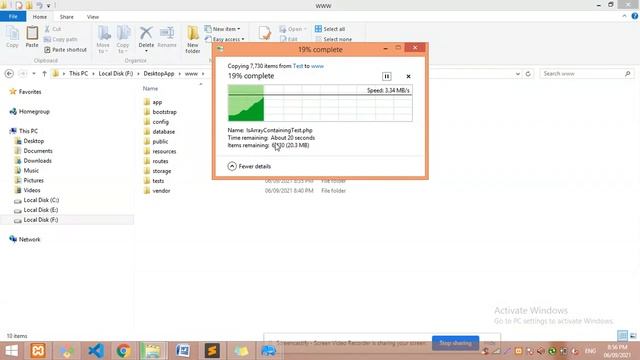
Task: Open Favorites in navigation pane
Action: point(25,92)
